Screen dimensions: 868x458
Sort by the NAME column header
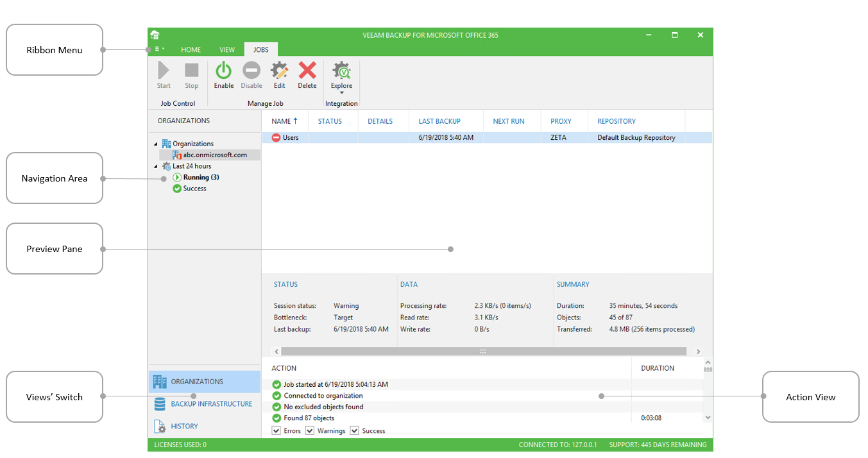pos(285,121)
